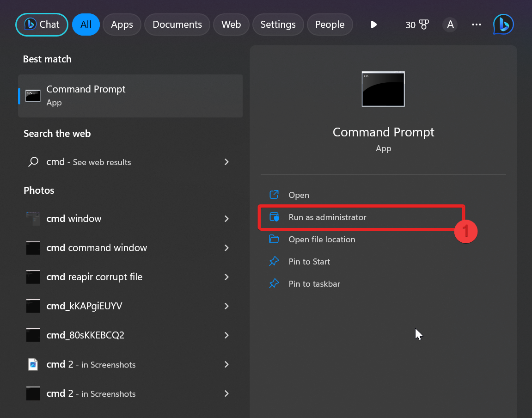This screenshot has width=532, height=418.
Task: Open the three-dot more options menu
Action: point(477,25)
